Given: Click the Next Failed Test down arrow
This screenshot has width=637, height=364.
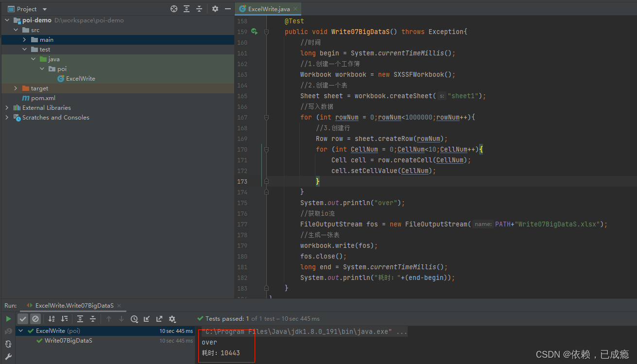Looking at the screenshot, I should tap(121, 319).
